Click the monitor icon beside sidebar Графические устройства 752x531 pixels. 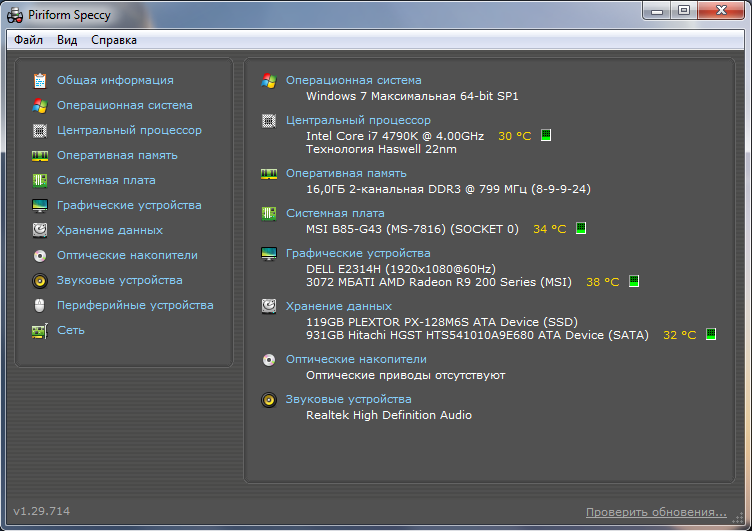40,205
